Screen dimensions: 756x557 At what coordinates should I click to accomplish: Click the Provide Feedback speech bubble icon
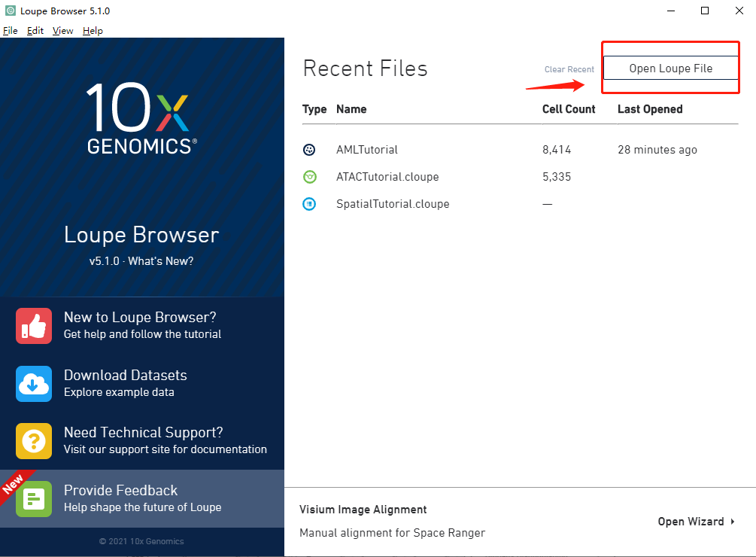tap(33, 498)
